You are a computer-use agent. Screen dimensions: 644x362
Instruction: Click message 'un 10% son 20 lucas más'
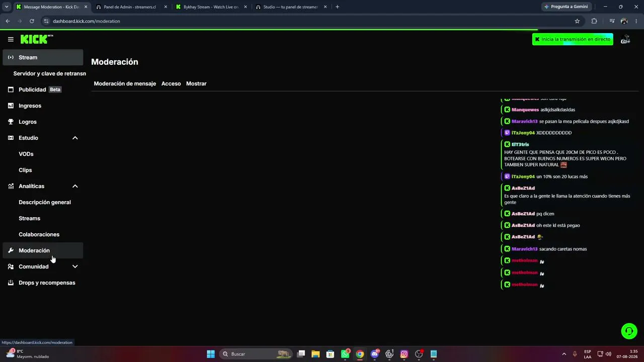tap(562, 176)
